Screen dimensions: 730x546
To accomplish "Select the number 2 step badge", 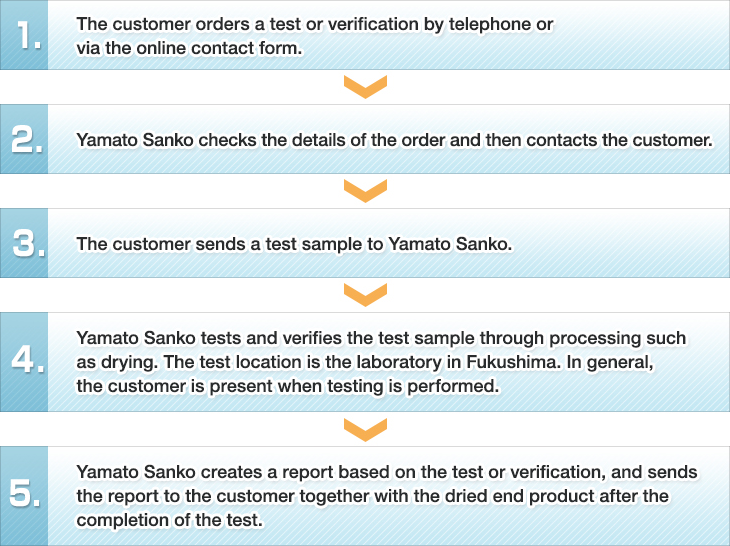I will coord(24,140).
